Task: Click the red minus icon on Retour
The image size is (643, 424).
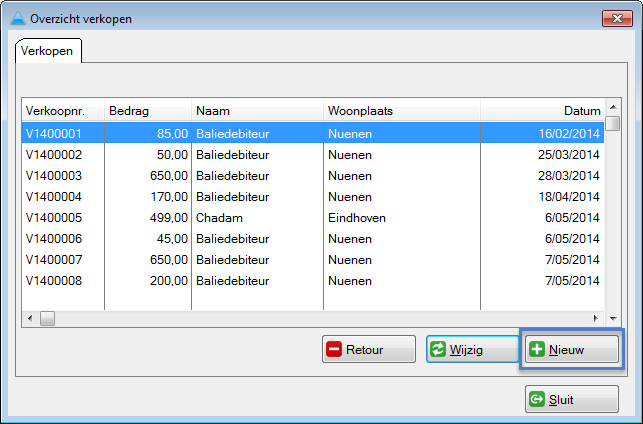Action: 335,350
